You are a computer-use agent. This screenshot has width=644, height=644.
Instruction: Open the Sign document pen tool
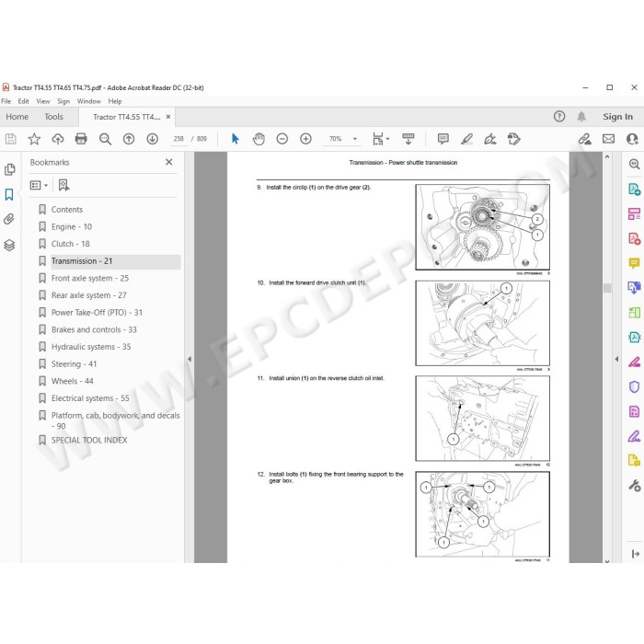[490, 139]
